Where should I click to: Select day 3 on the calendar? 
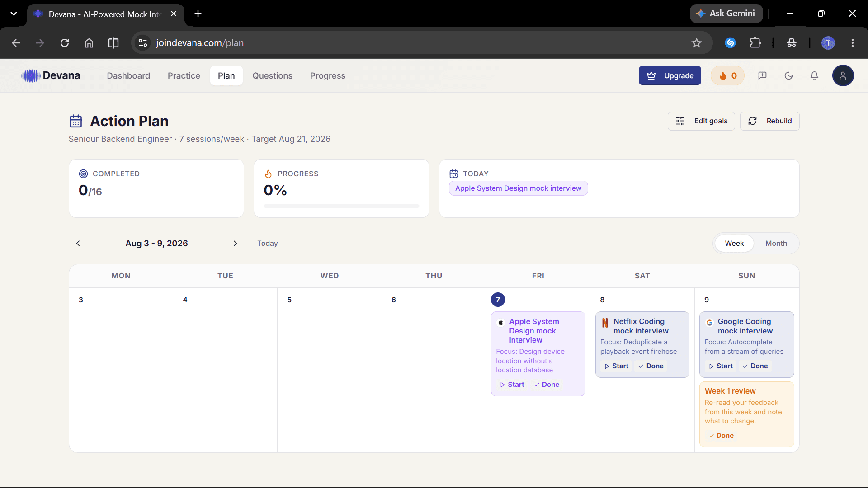(81, 300)
